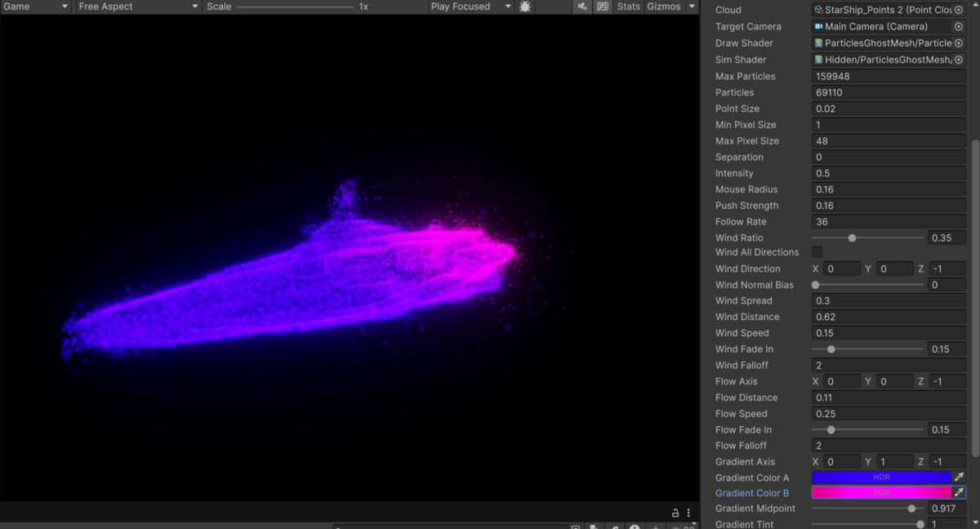This screenshot has height=529, width=980.
Task: Click the Wind Spread value field
Action: pyautogui.click(x=889, y=301)
